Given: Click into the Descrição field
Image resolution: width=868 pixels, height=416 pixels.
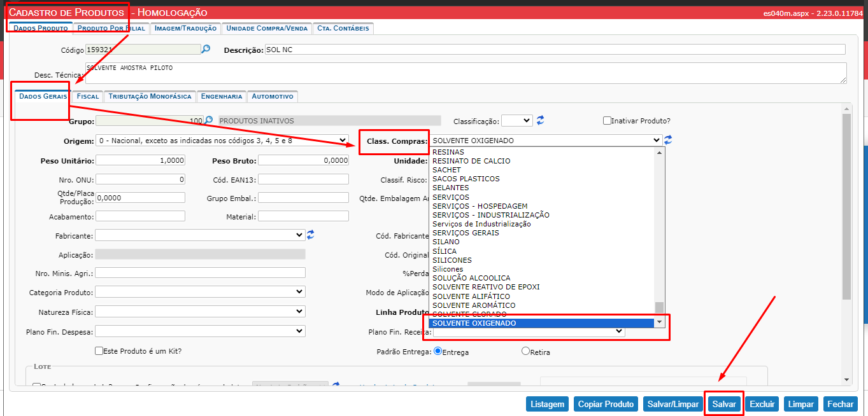Looking at the screenshot, I should 555,50.
